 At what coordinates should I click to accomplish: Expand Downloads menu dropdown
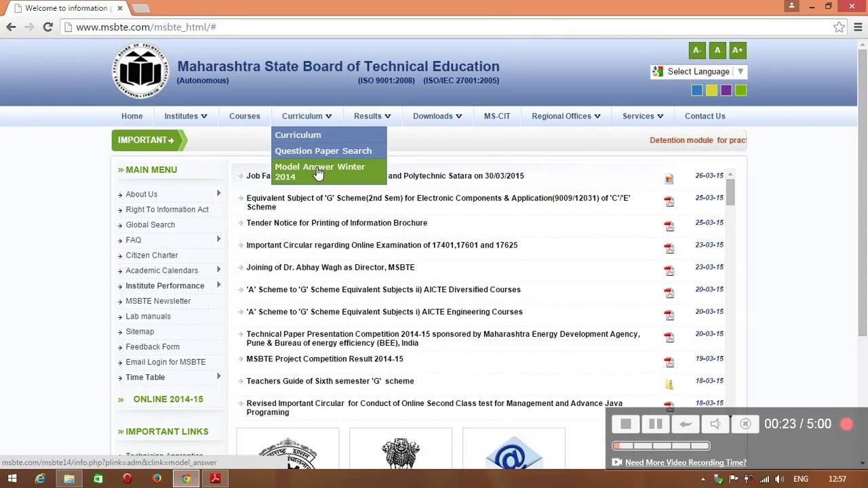[x=437, y=116]
